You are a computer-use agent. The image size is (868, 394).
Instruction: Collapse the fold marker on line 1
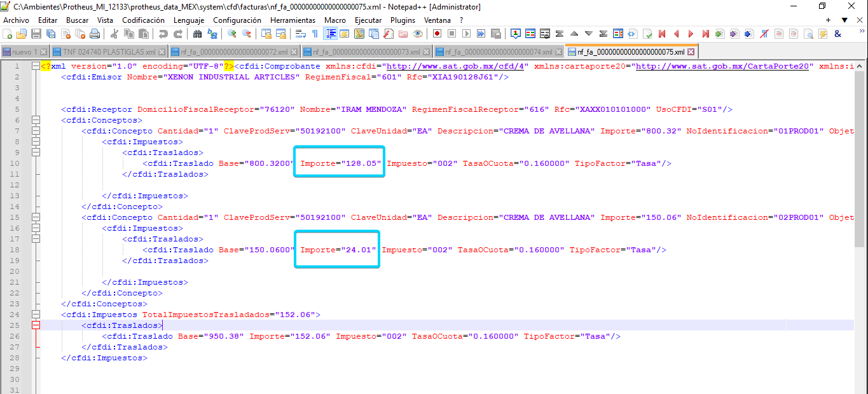pos(36,66)
